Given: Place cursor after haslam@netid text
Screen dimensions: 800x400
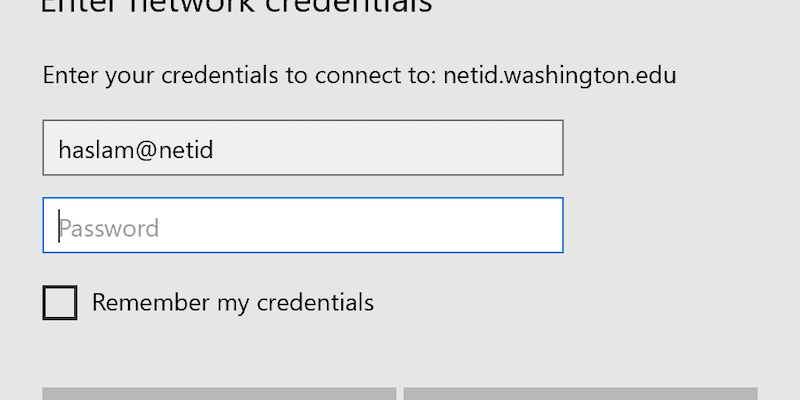Looking at the screenshot, I should pos(215,150).
